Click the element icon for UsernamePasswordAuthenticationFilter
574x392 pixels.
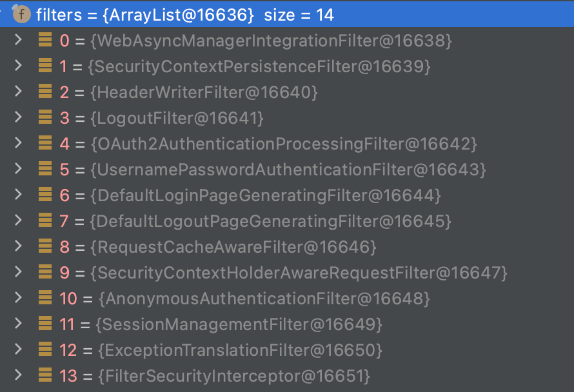(45, 170)
